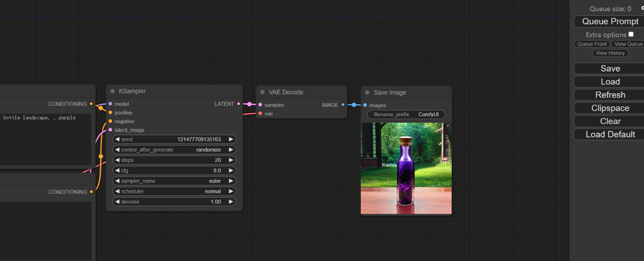Click the model input port on KSampler
The image size is (644, 261).
[x=111, y=104]
